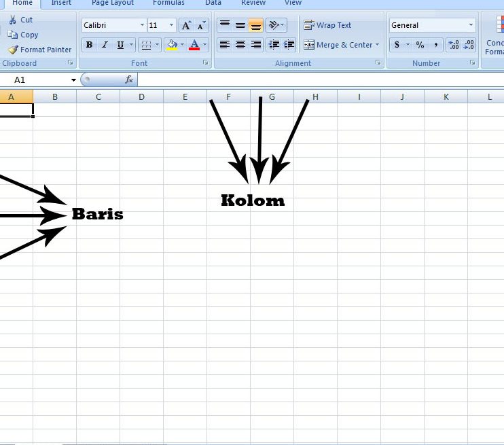Click Merge & Center button

tap(338, 45)
